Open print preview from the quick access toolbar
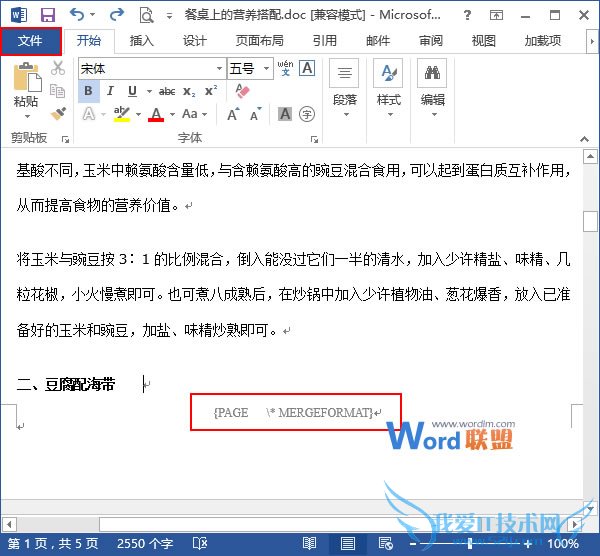Screen dimensions: 600x556 click(146, 15)
